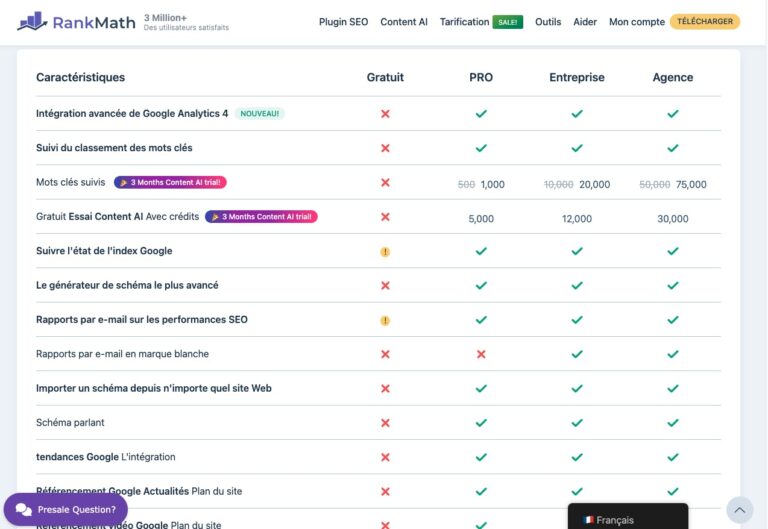Image resolution: width=768 pixels, height=529 pixels.
Task: Click the Gratuit cross for Schéma parlant
Action: pyautogui.click(x=385, y=423)
